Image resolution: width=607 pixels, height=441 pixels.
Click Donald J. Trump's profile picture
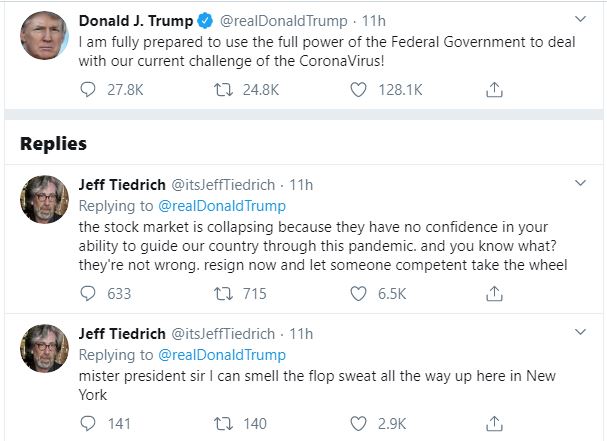pos(42,36)
